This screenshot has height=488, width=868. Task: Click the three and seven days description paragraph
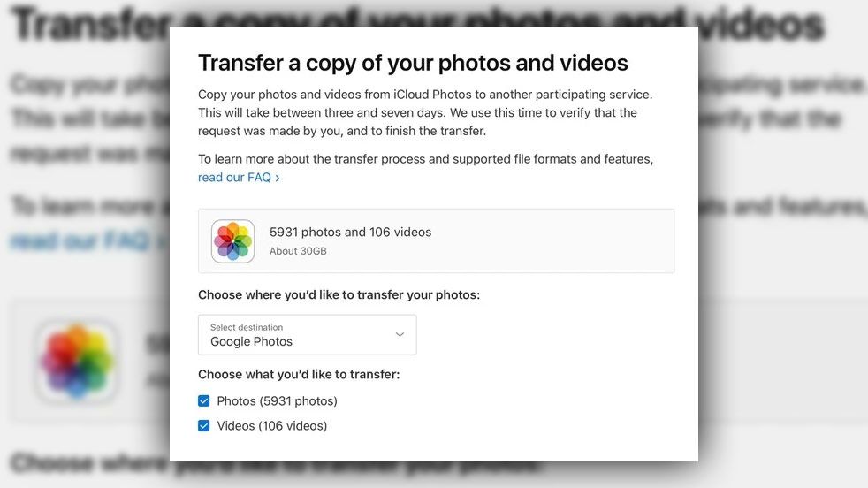pos(425,112)
